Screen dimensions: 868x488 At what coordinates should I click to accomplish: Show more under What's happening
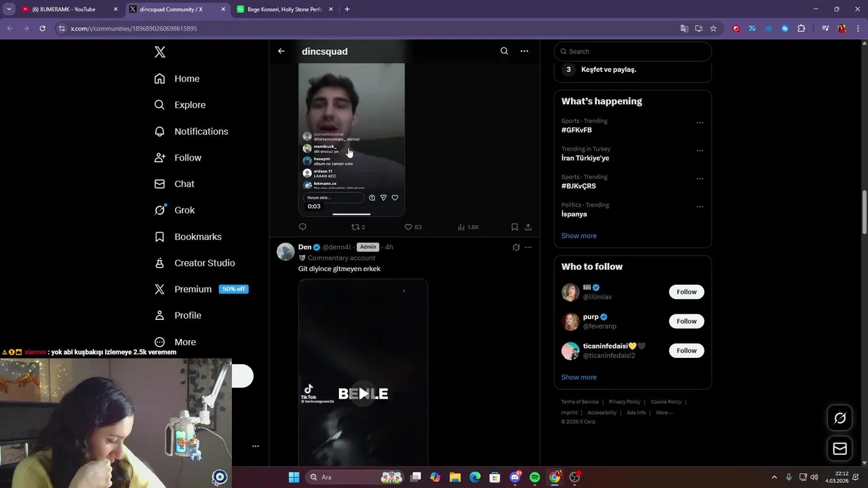(578, 236)
